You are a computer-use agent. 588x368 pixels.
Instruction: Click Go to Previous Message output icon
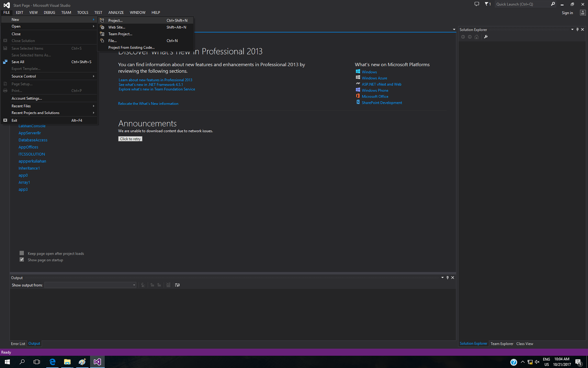click(x=152, y=285)
